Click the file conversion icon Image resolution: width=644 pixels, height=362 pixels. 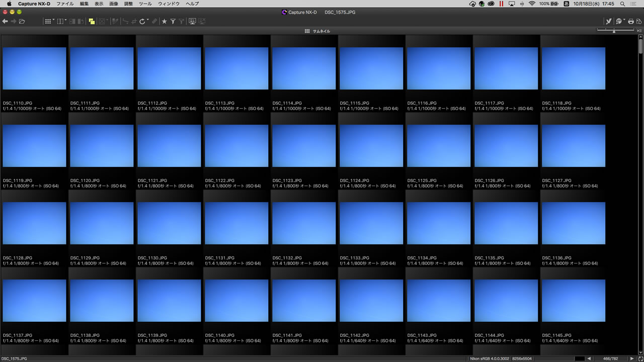click(619, 21)
